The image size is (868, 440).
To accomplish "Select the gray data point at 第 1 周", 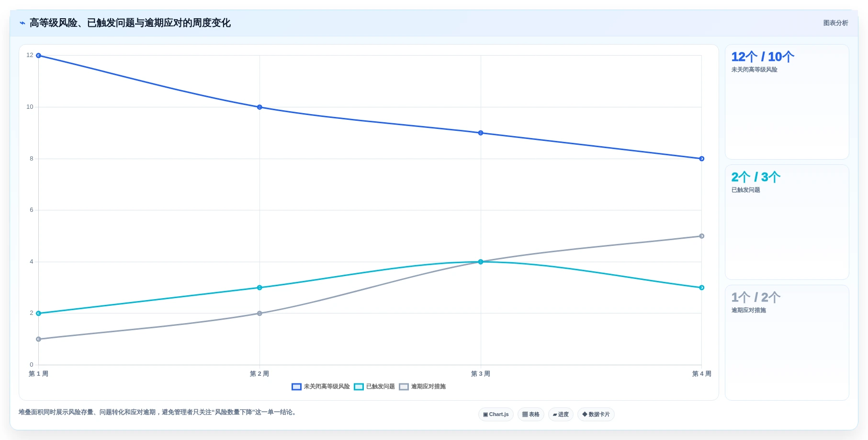I will coord(39,339).
